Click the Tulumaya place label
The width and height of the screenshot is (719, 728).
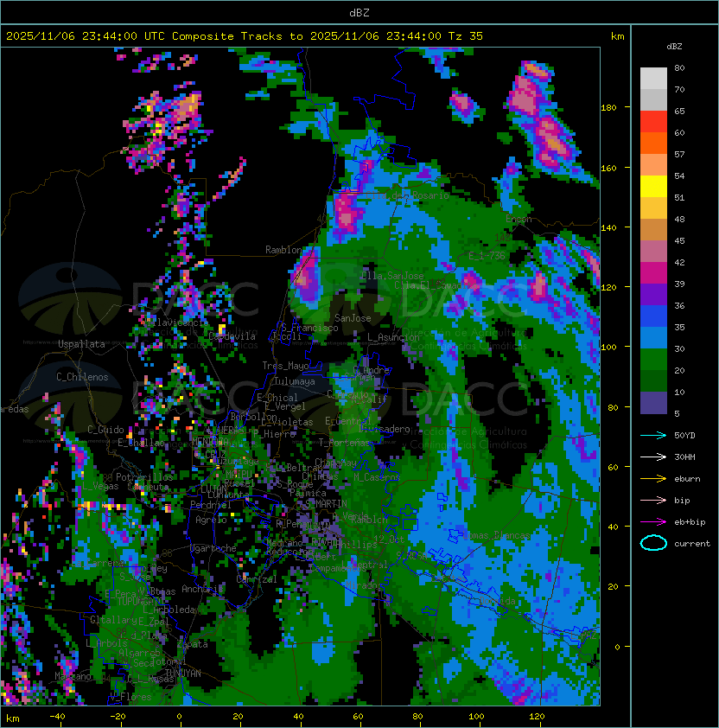coord(295,381)
